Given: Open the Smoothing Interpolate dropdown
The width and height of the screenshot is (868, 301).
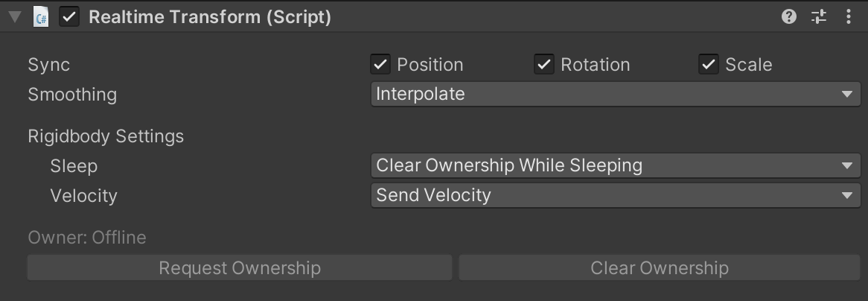Looking at the screenshot, I should point(615,95).
